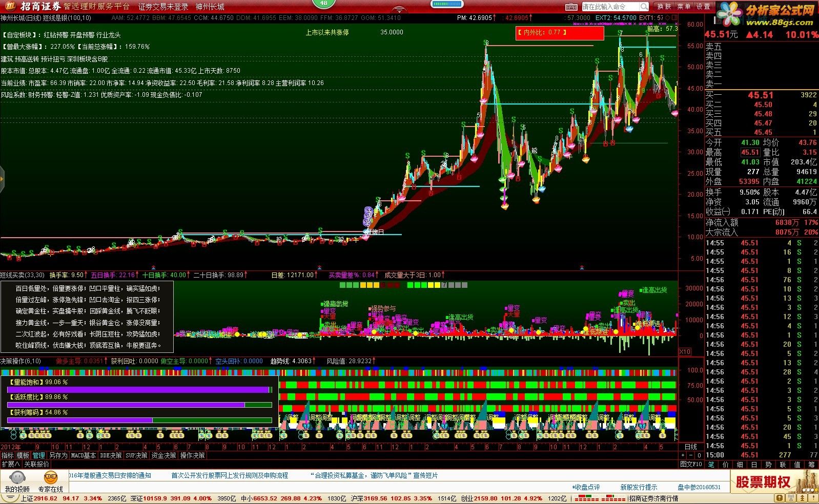Image resolution: width=819 pixels, height=504 pixels.
Task: Select the 笔 tick tab
Action: coord(711,465)
